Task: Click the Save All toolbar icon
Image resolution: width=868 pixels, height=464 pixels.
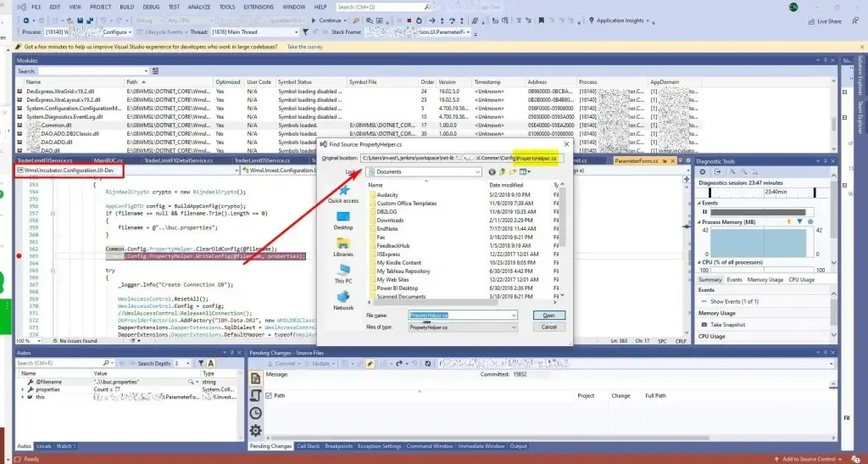Action: pyautogui.click(x=90, y=20)
